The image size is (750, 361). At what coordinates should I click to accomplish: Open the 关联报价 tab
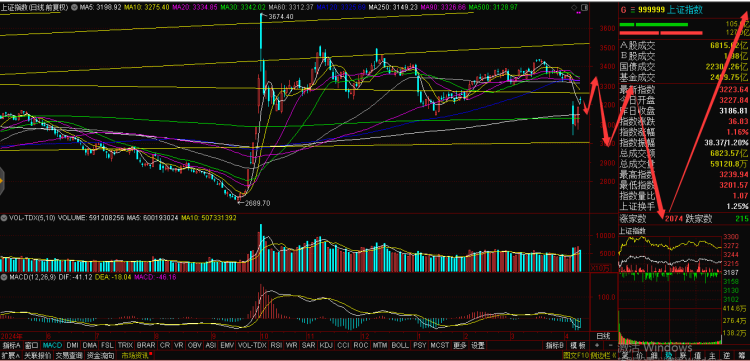(37, 356)
